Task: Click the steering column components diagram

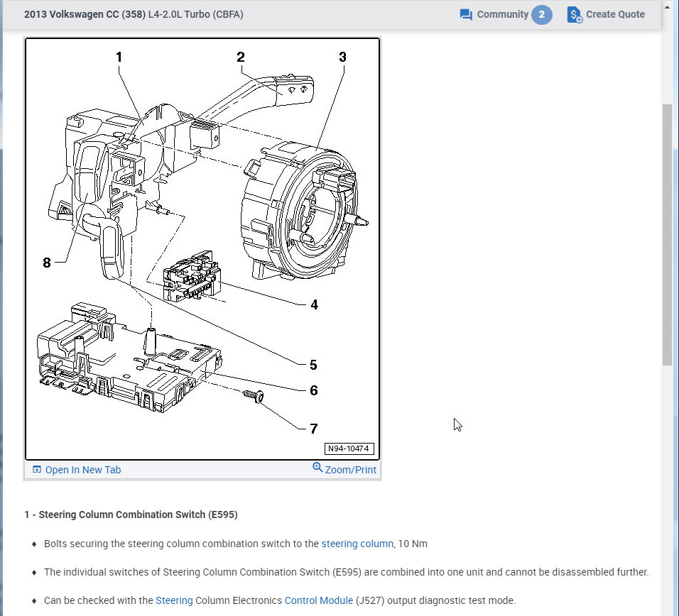Action: 202,248
